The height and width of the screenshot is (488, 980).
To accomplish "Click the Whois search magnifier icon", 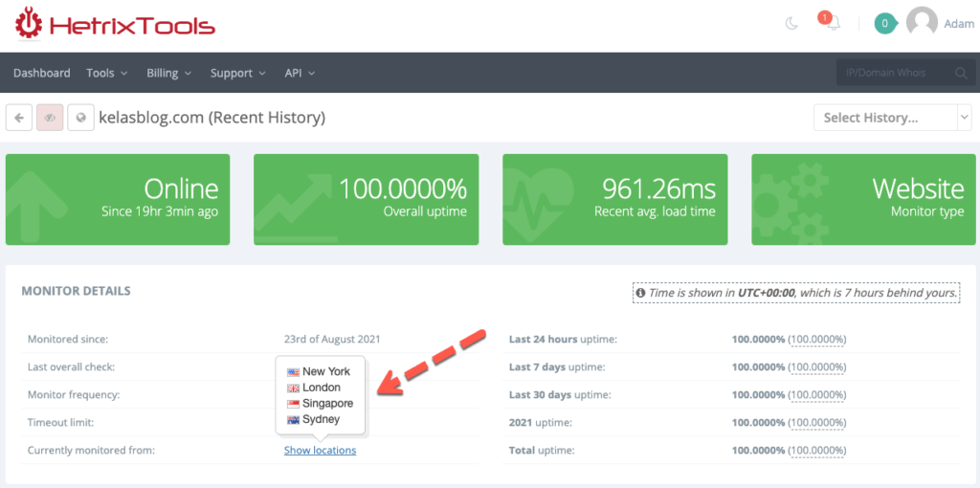I will 961,73.
